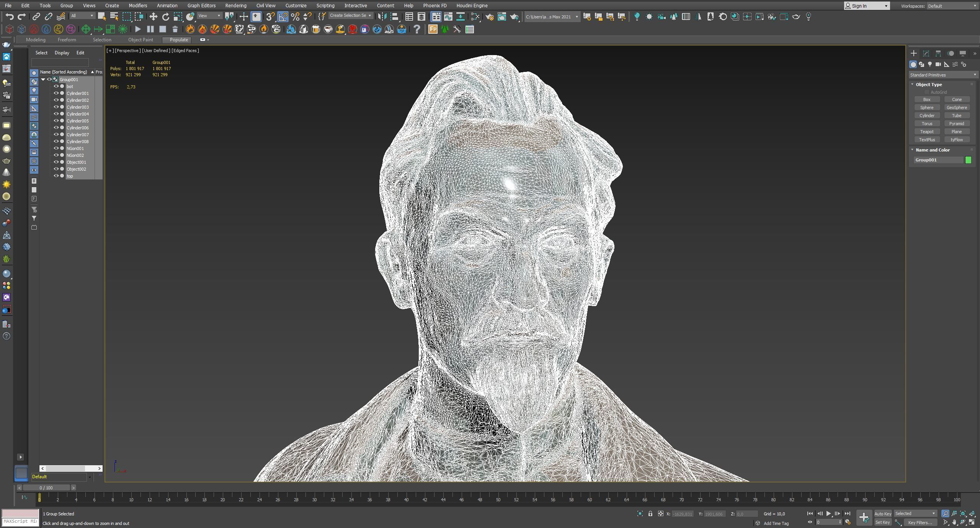Create a Teapot primitive button
980x528 pixels.
click(x=927, y=132)
